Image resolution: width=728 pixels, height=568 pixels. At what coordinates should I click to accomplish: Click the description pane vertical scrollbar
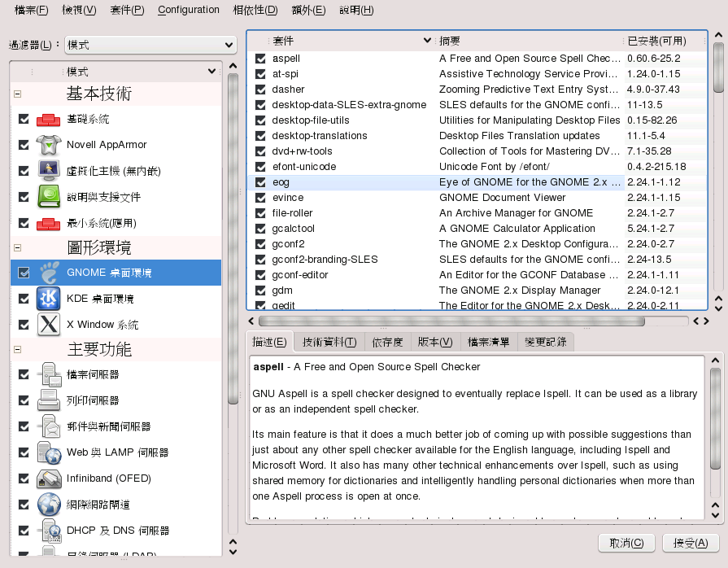click(x=716, y=418)
